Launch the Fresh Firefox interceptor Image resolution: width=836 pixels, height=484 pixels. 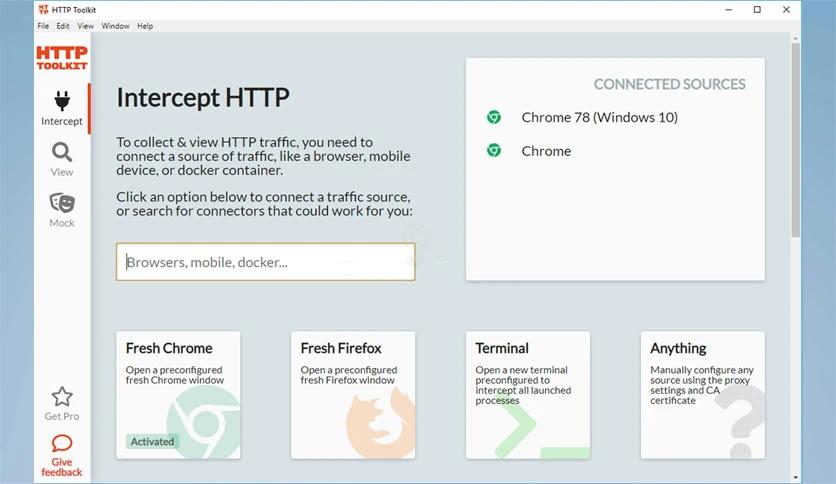click(353, 395)
